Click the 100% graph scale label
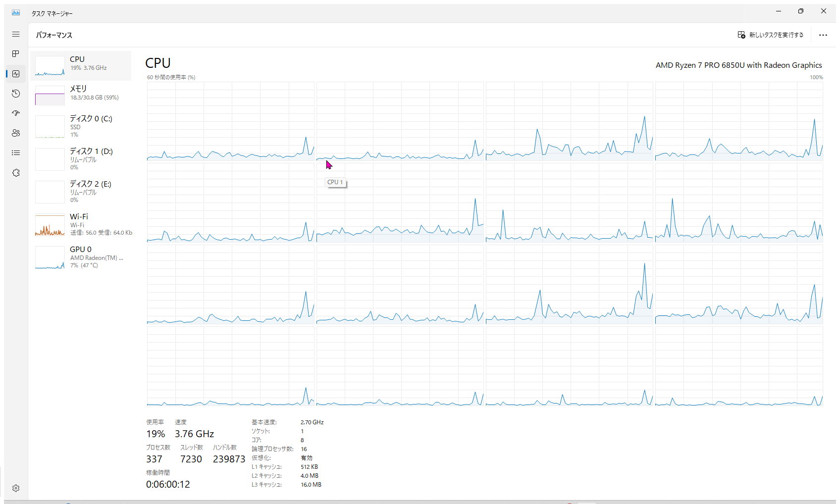840x504 pixels. click(816, 77)
